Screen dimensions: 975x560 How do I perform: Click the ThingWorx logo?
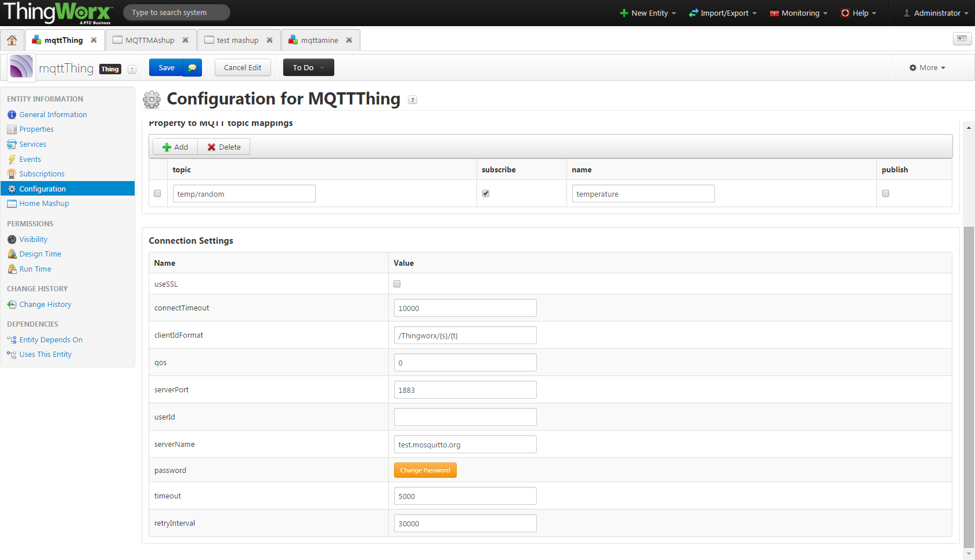57,13
